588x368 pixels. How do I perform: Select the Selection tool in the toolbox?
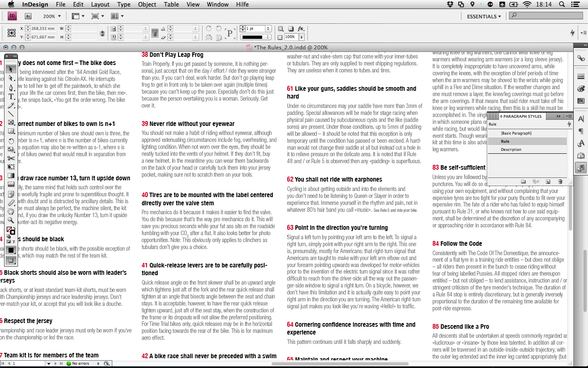coord(11,69)
